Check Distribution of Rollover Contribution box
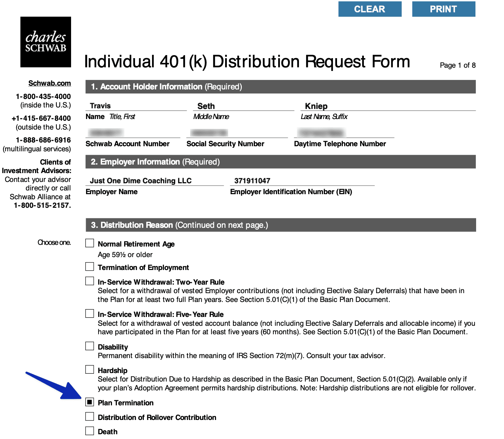 point(89,417)
